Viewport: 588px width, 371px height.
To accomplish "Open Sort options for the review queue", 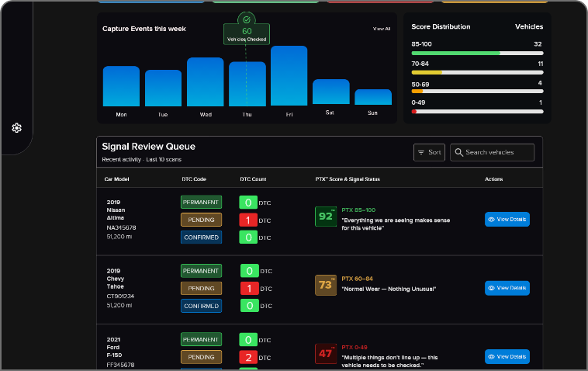I will tap(429, 152).
